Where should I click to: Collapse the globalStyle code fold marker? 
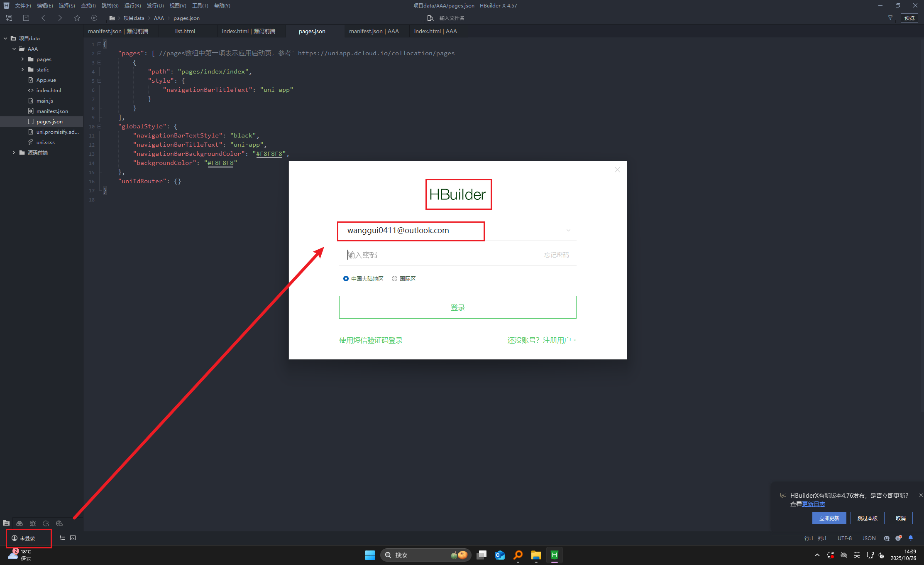[100, 126]
